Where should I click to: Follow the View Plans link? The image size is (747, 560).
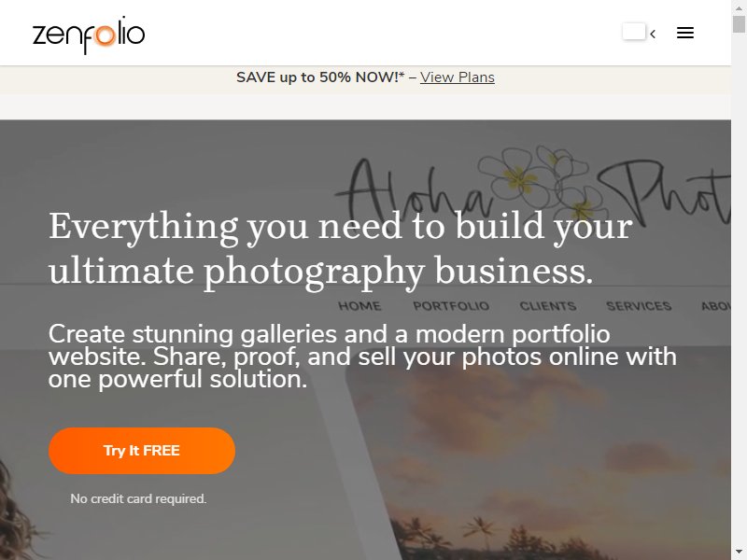pos(458,77)
